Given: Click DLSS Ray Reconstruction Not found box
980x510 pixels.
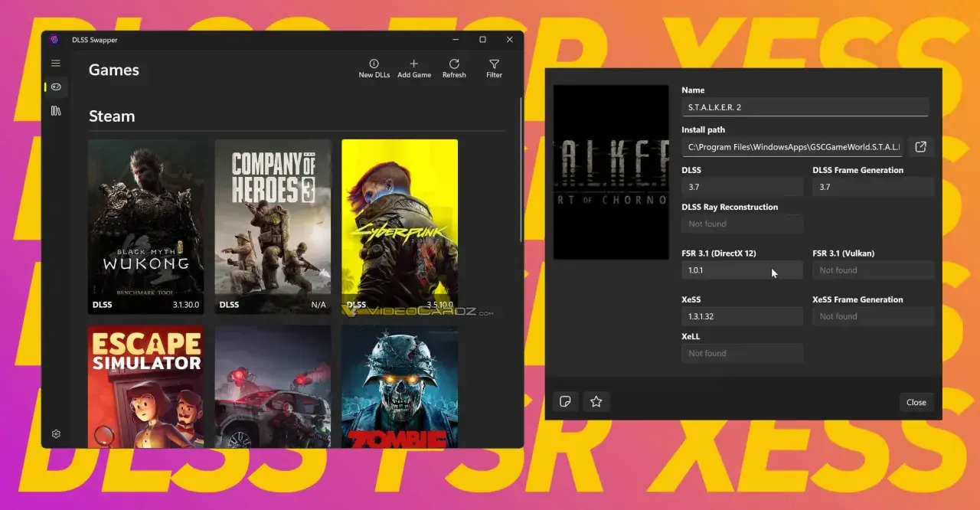Looking at the screenshot, I should (742, 224).
